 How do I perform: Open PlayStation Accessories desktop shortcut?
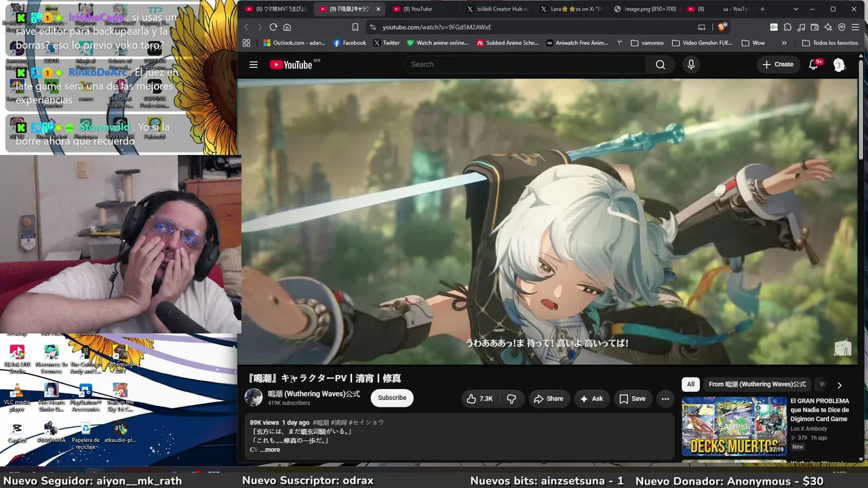(x=85, y=399)
